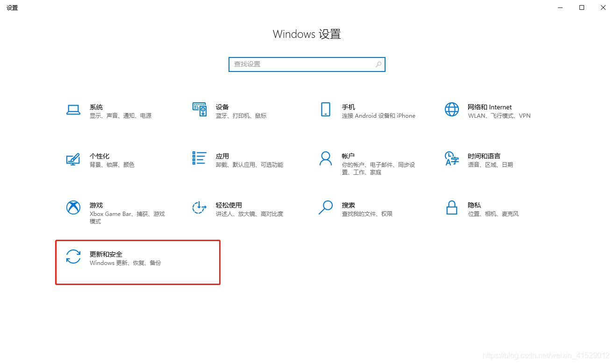Open the 轻松使用 ease of access icon
The width and height of the screenshot is (614, 364).
point(200,207)
